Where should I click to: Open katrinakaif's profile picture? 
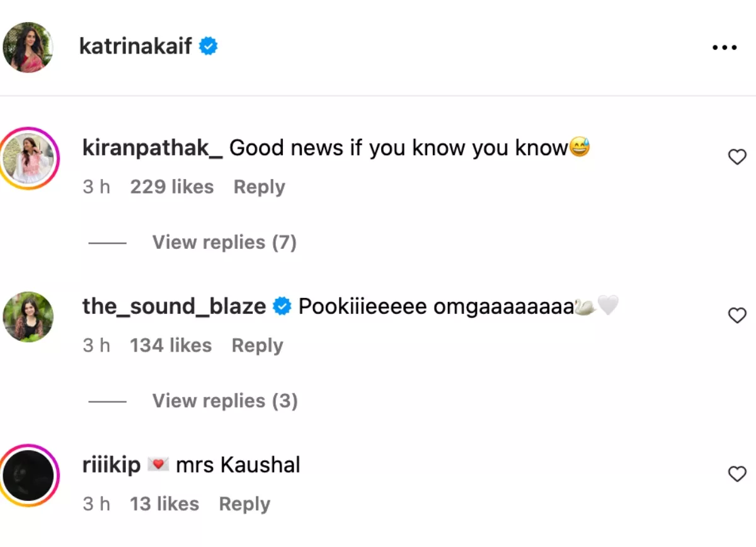(x=28, y=47)
